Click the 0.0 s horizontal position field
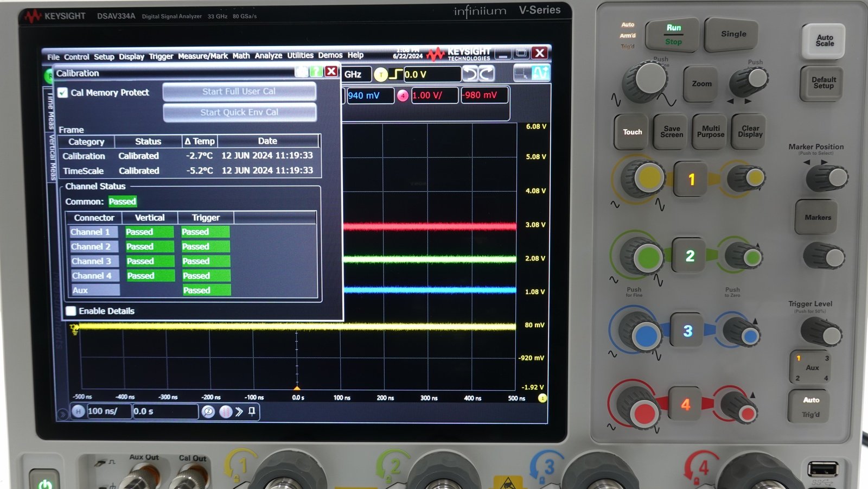 click(x=165, y=411)
